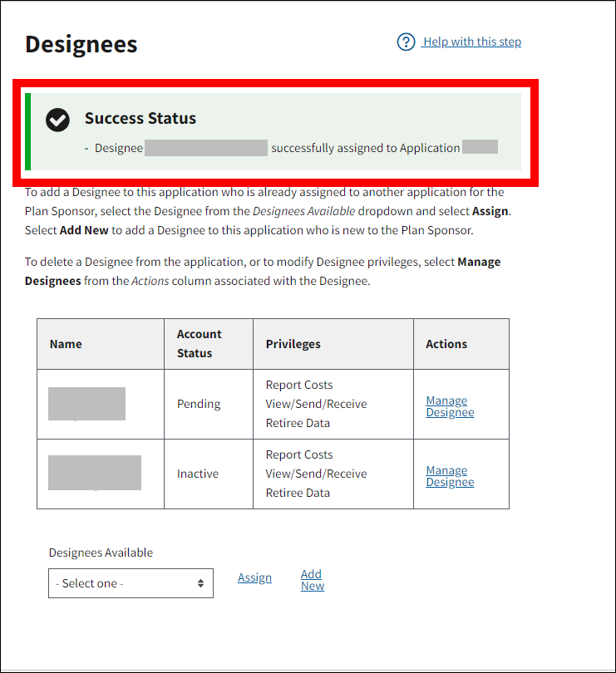Open Manage Designee for the Inactive designee

click(x=450, y=476)
